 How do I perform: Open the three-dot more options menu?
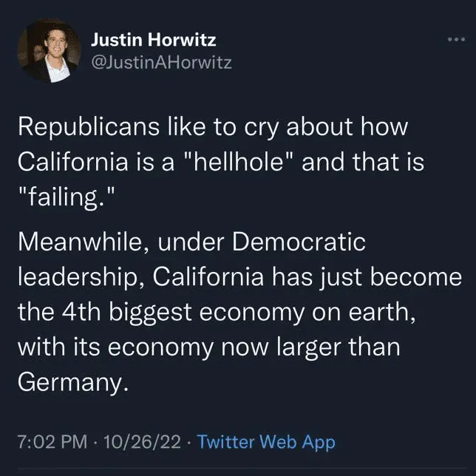452,39
